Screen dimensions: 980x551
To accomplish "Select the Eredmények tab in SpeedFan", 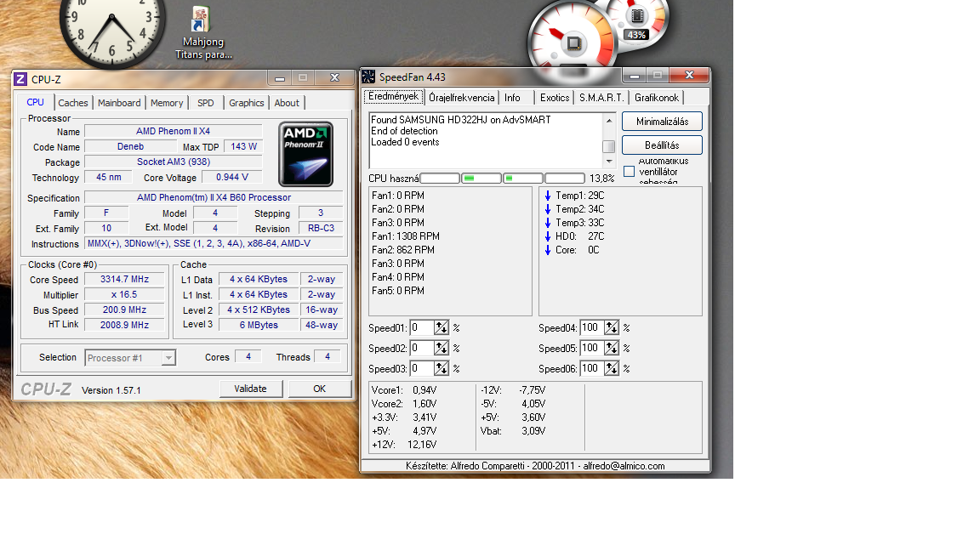I will coord(393,96).
